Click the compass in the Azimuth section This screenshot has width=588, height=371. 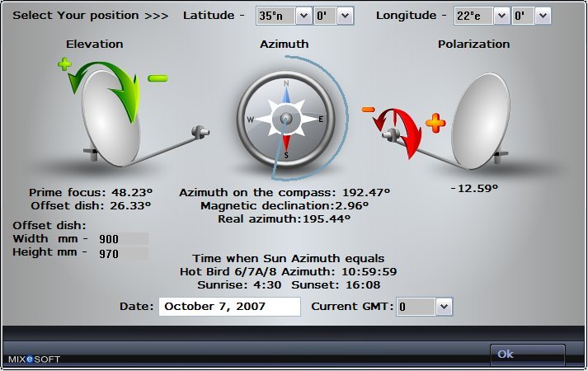pos(285,120)
